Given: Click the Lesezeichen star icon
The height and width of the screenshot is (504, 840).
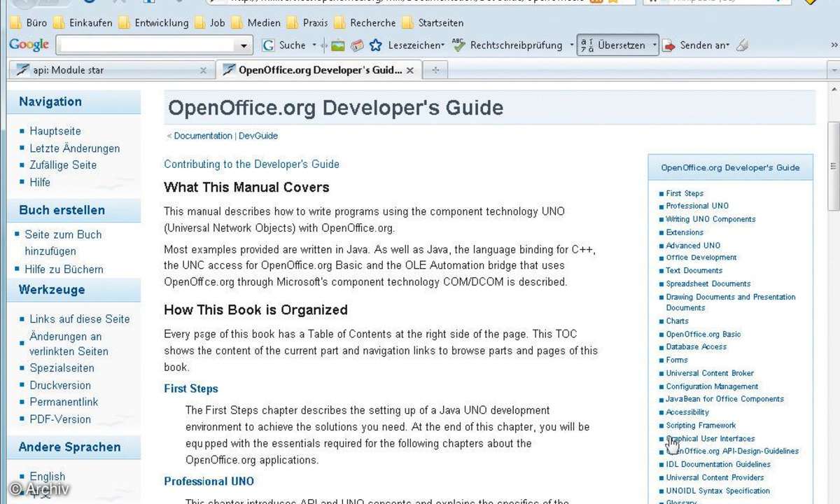Looking at the screenshot, I should pyautogui.click(x=376, y=45).
